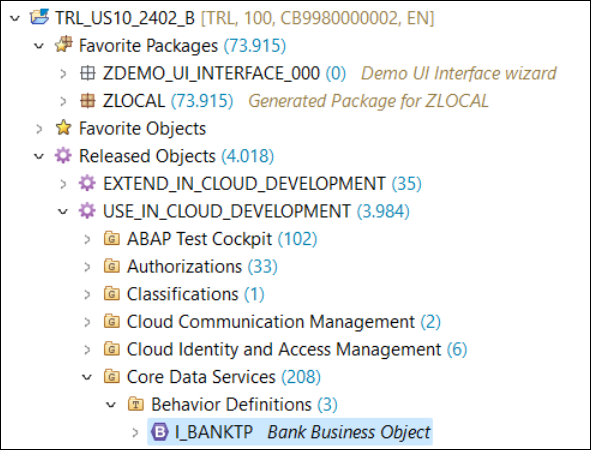Click the Released Objects gear icon
The width and height of the screenshot is (591, 450).
pos(63,156)
